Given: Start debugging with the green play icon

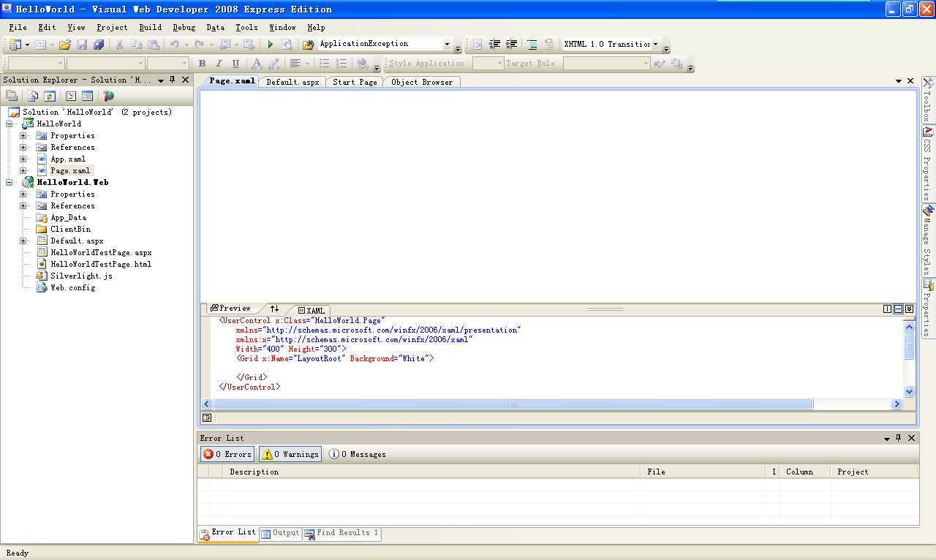Looking at the screenshot, I should (270, 45).
